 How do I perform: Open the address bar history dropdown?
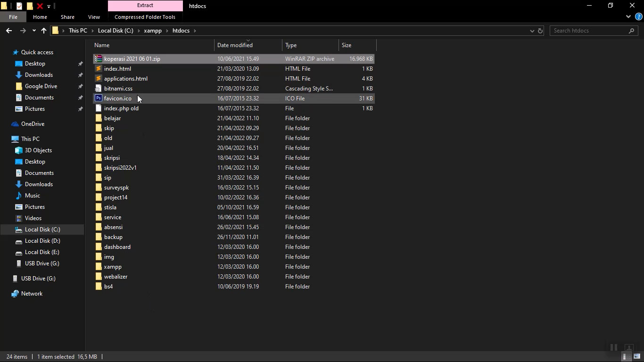pyautogui.click(x=532, y=31)
